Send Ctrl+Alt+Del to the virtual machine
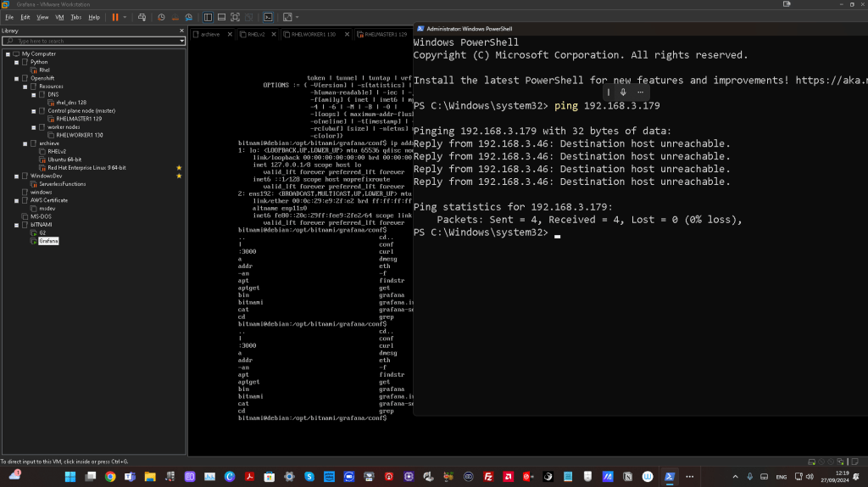 [142, 17]
